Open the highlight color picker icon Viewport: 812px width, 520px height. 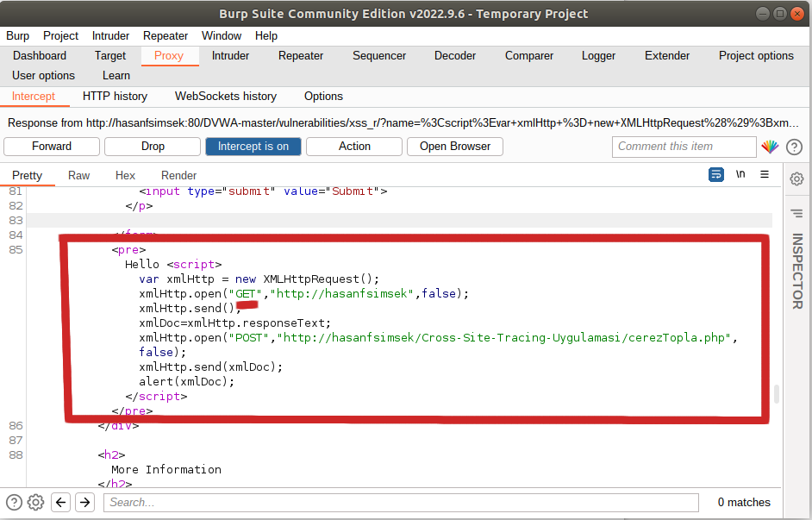[770, 147]
